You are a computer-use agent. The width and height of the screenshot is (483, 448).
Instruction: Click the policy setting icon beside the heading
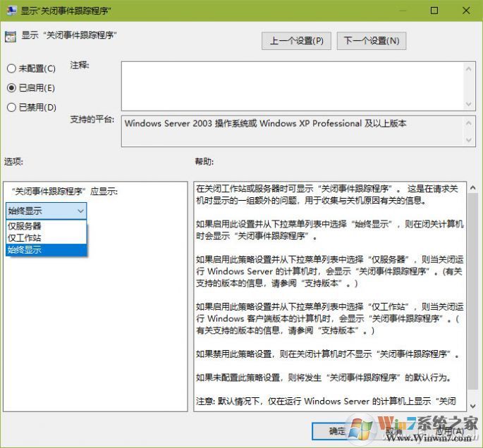click(x=10, y=36)
